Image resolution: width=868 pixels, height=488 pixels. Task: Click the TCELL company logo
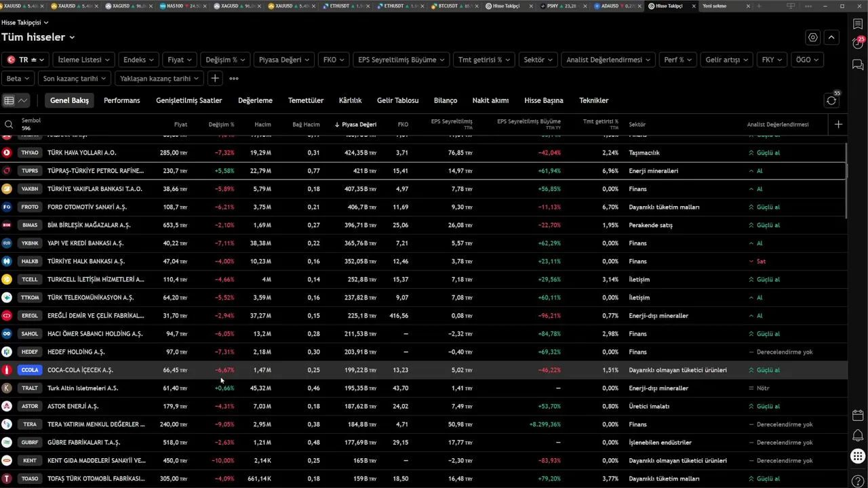pos(7,279)
